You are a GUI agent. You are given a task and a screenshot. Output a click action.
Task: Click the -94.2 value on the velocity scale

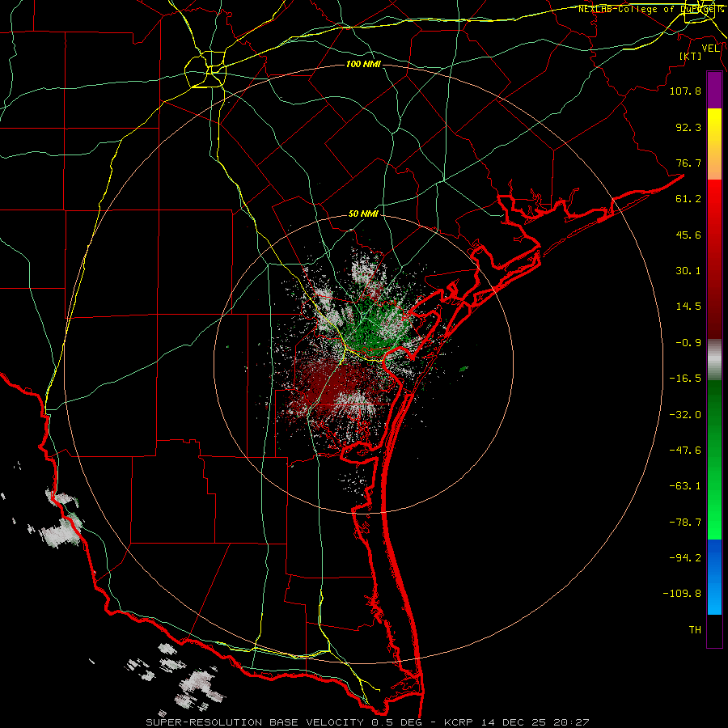[685, 558]
